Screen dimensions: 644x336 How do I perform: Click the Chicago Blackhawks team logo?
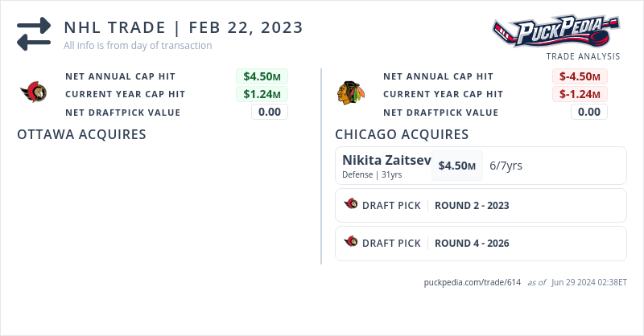tap(349, 93)
